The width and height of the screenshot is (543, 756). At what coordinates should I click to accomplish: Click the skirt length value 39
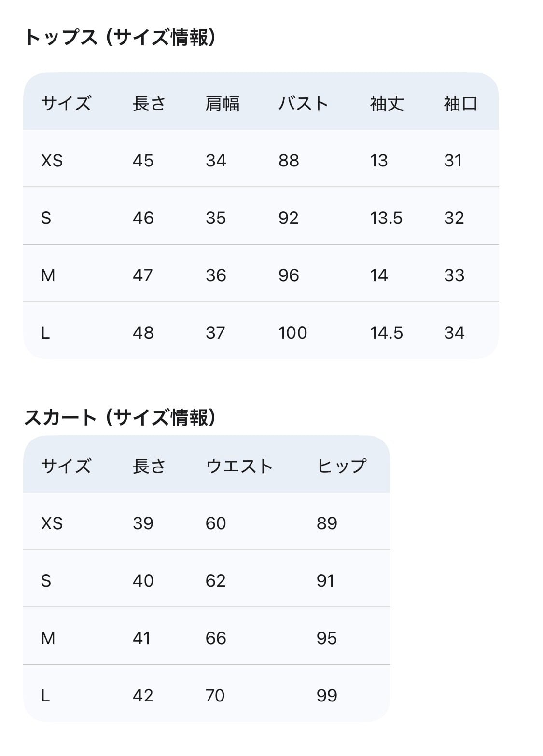click(x=143, y=523)
